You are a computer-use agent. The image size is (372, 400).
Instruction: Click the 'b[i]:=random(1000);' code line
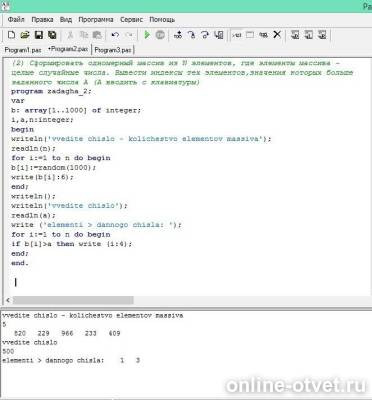53,167
